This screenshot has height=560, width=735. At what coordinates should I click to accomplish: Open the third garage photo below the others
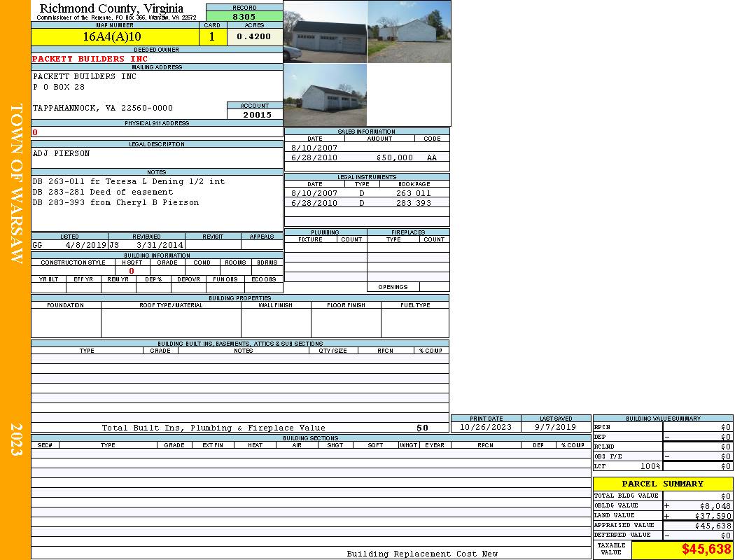[325, 95]
